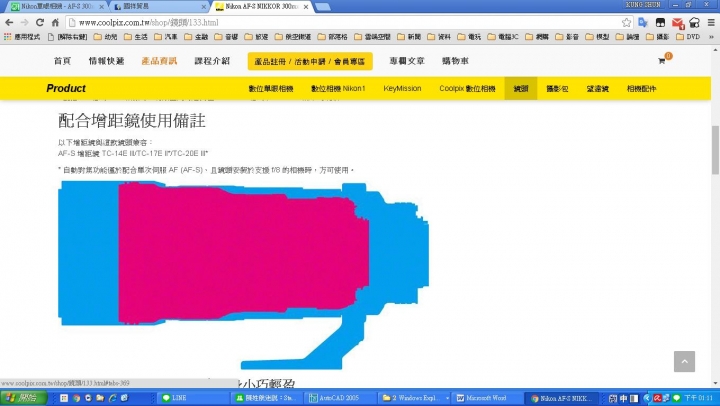The image size is (720, 406).
Task: Open the 情報快遞 menu item
Action: click(107, 61)
